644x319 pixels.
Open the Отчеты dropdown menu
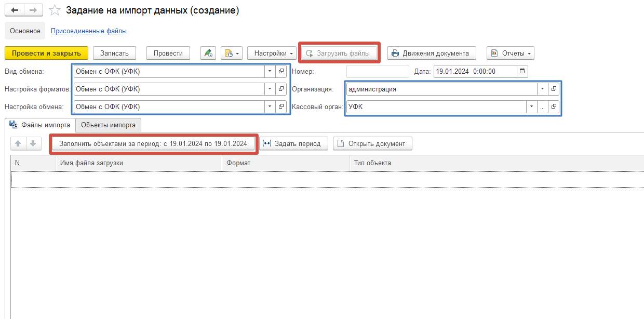pyautogui.click(x=511, y=53)
